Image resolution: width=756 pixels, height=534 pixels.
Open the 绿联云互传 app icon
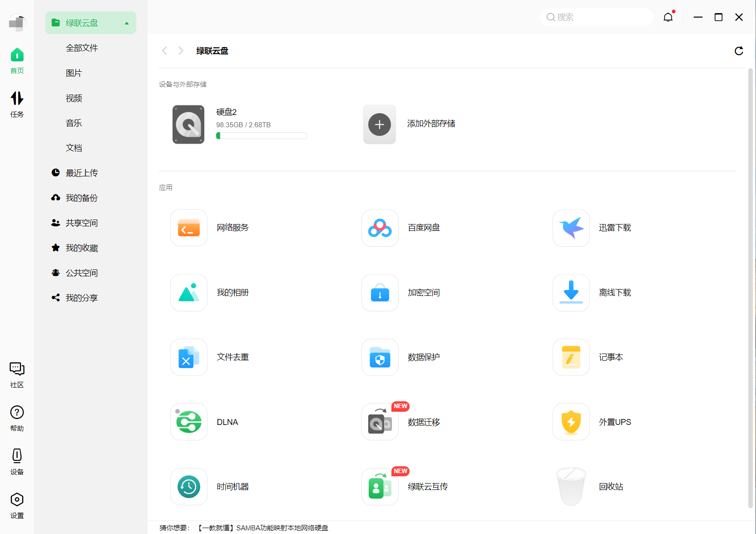[380, 487]
